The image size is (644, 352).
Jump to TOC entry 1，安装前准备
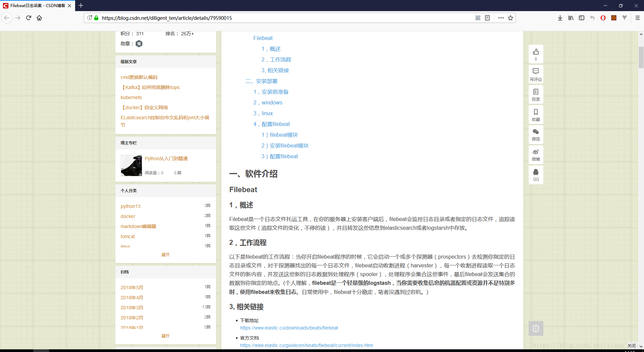(271, 92)
